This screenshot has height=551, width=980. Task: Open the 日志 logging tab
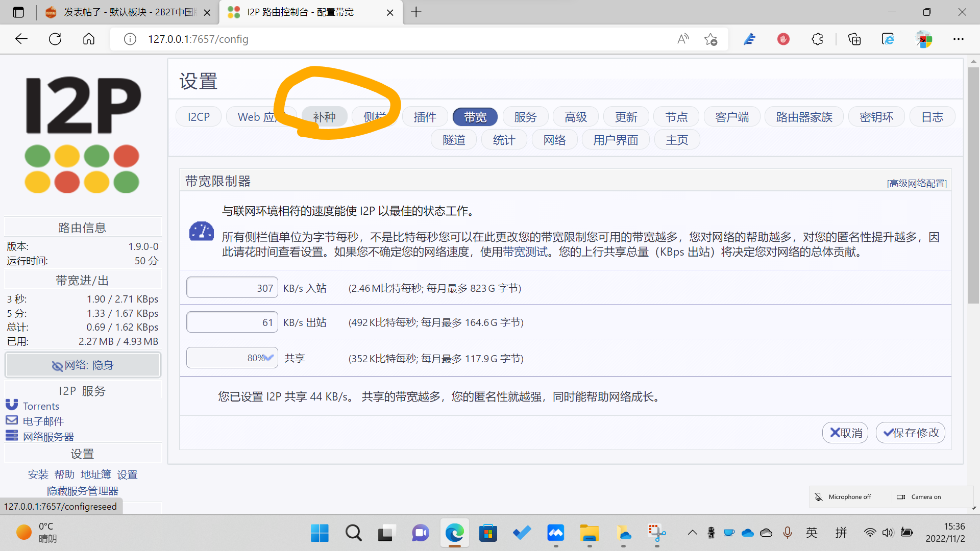932,117
